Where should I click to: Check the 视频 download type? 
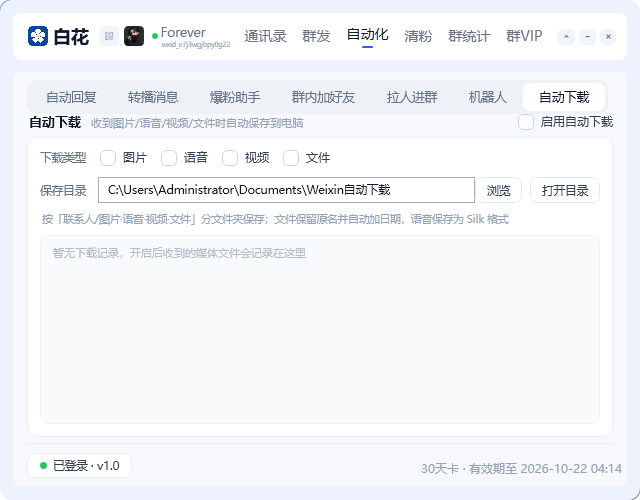click(230, 158)
